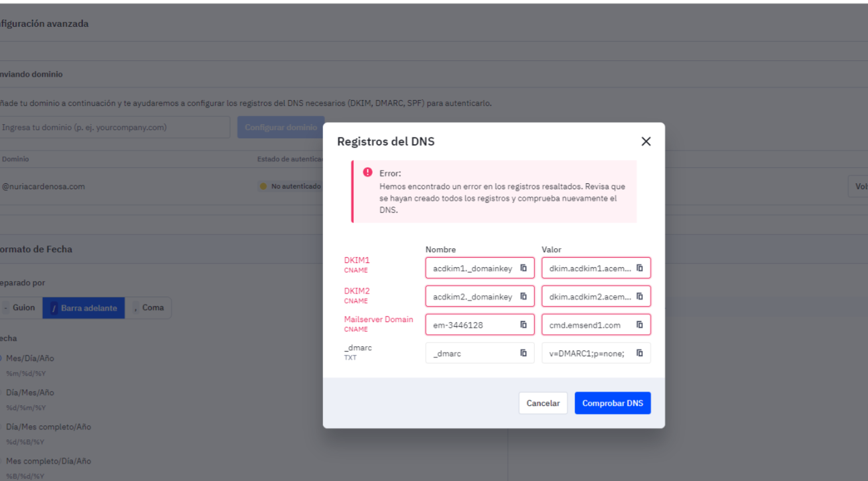Click the acdkim1._domainkey name field
The width and height of the screenshot is (868, 481).
point(480,268)
